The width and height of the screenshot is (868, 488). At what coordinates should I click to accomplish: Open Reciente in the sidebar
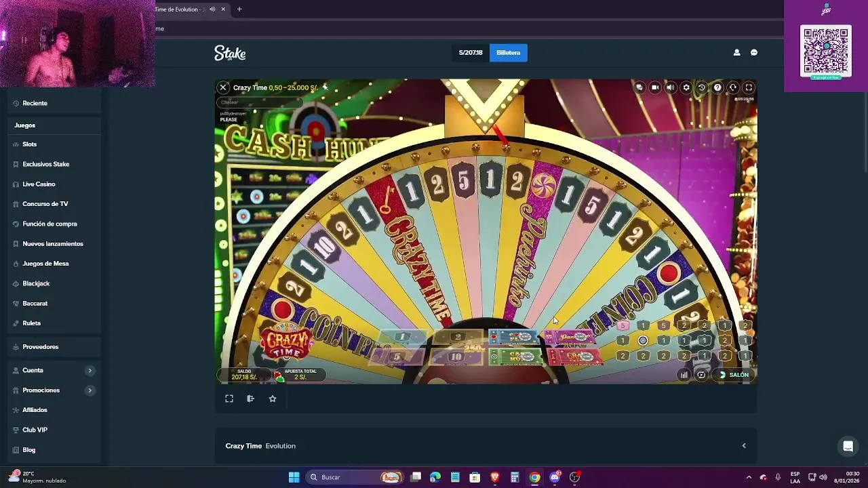[35, 103]
